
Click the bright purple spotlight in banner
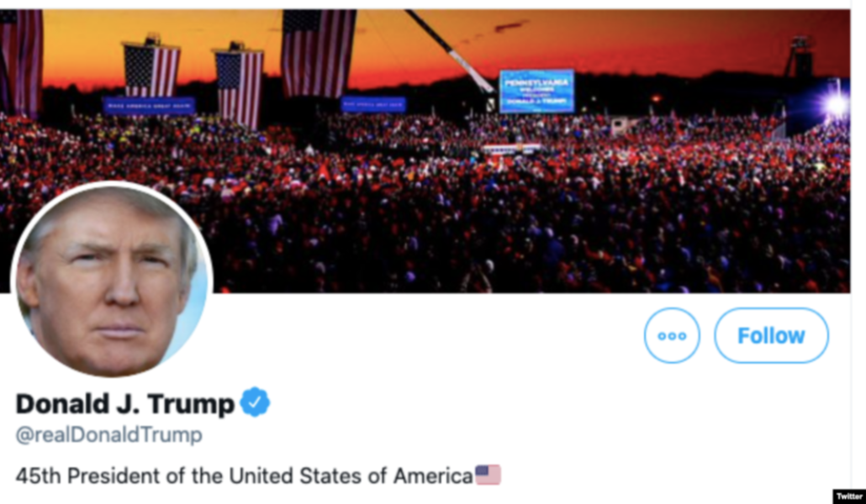(x=837, y=105)
